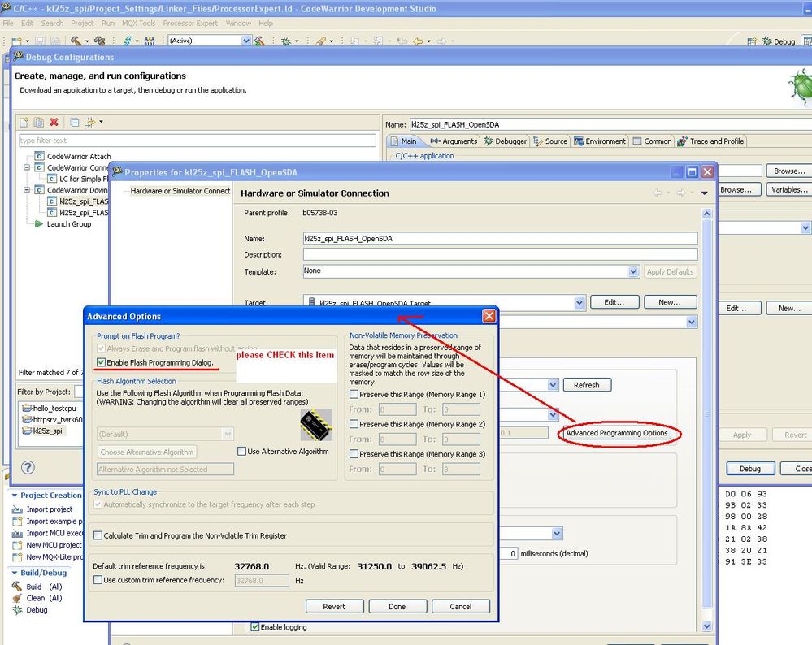The image size is (812, 645).
Task: Click the New MCU project icon
Action: click(x=17, y=545)
